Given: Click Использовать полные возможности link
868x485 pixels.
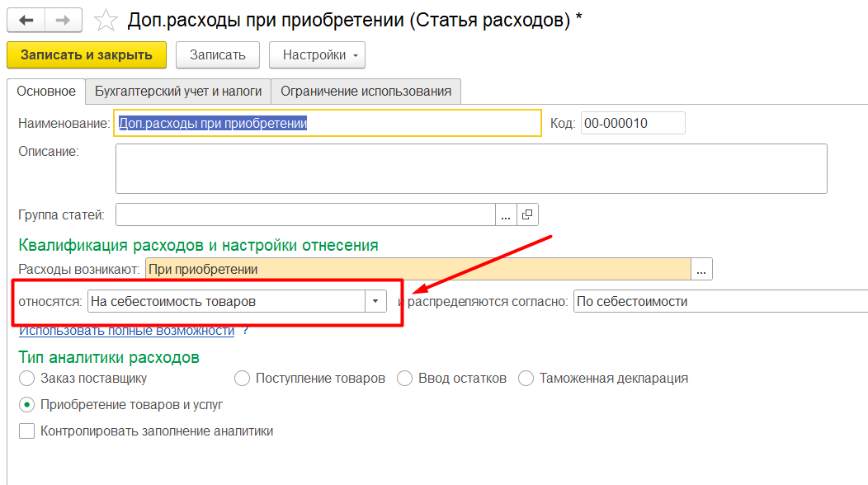Looking at the screenshot, I should [126, 331].
